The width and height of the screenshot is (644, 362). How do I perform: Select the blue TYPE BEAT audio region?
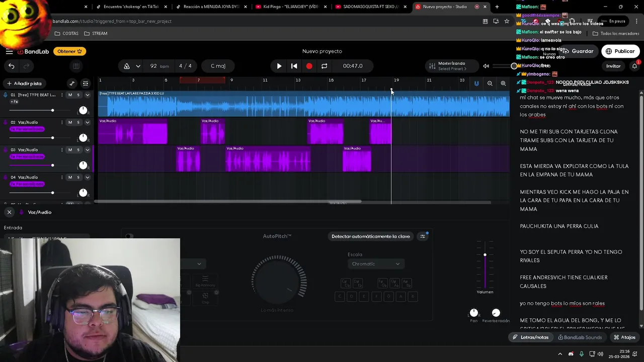tap(304, 104)
